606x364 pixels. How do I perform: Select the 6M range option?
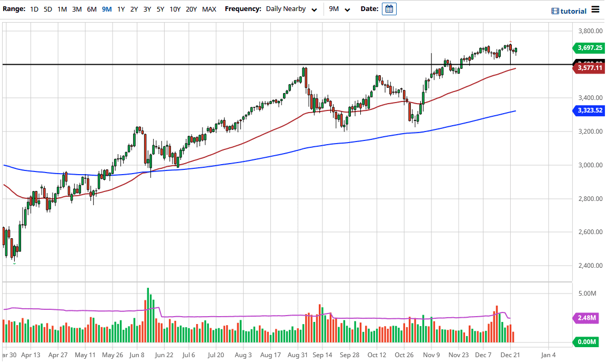click(x=92, y=9)
